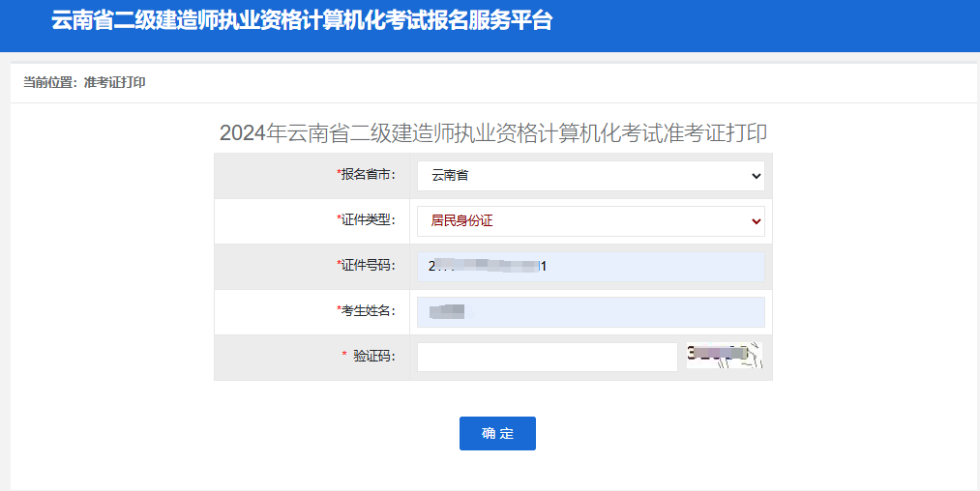Click the 报名省市 field label
Image resolution: width=980 pixels, height=491 pixels.
pyautogui.click(x=367, y=175)
